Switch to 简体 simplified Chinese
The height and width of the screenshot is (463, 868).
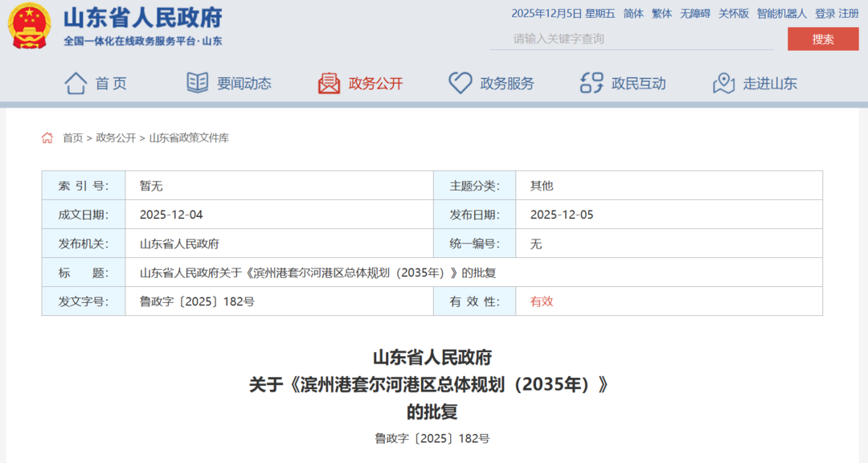click(x=633, y=14)
